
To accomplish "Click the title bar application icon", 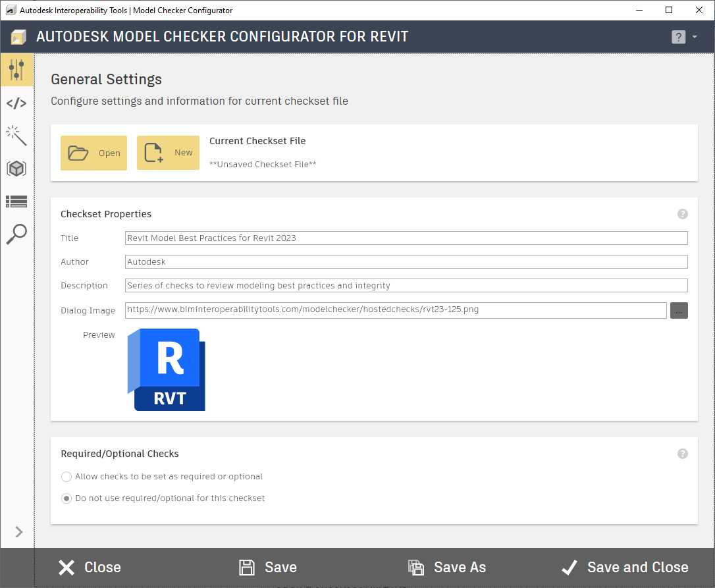I will (x=11, y=10).
